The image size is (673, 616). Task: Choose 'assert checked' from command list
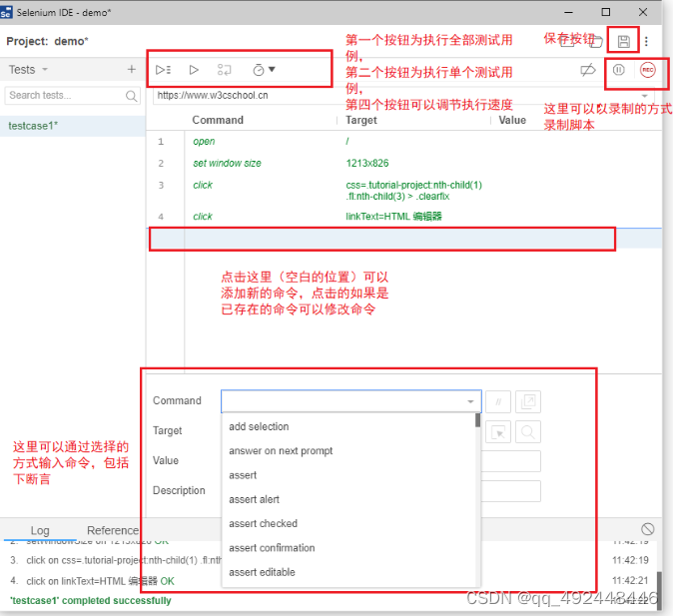(348, 524)
